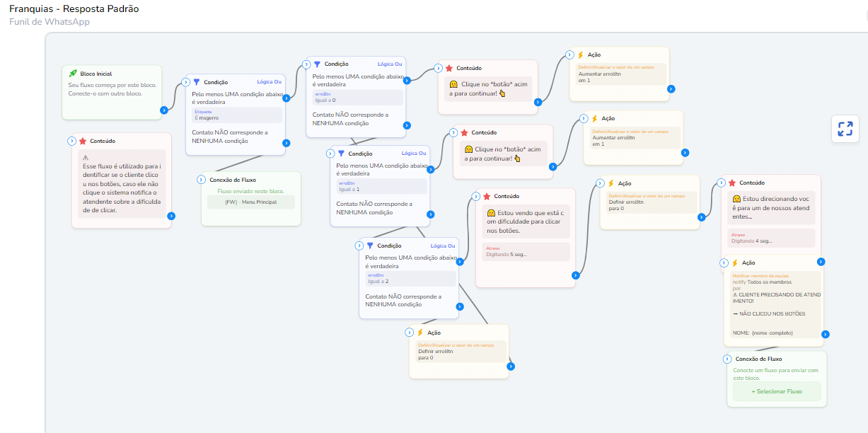
Task: Open the '[FW] - Menu Principal' flow link
Action: tap(250, 202)
